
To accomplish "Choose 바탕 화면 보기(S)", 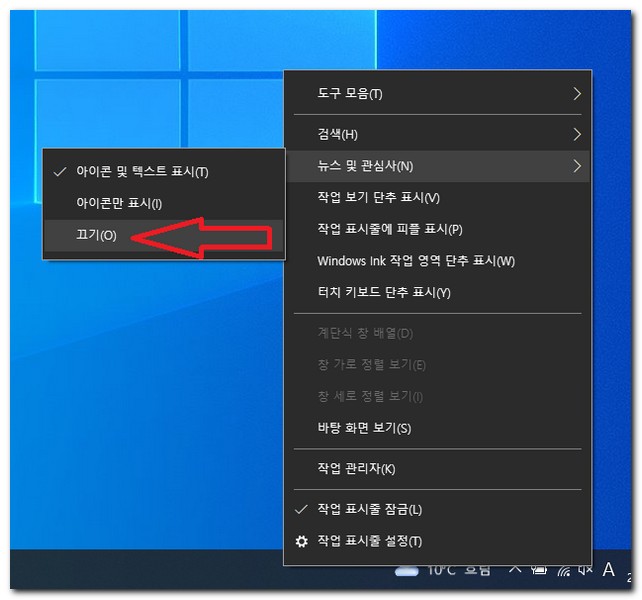I will [438, 428].
